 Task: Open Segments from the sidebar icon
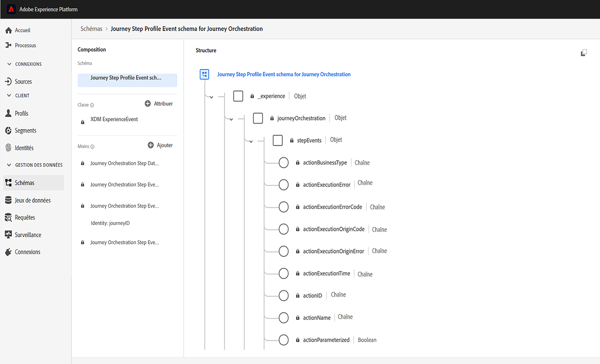pyautogui.click(x=9, y=131)
